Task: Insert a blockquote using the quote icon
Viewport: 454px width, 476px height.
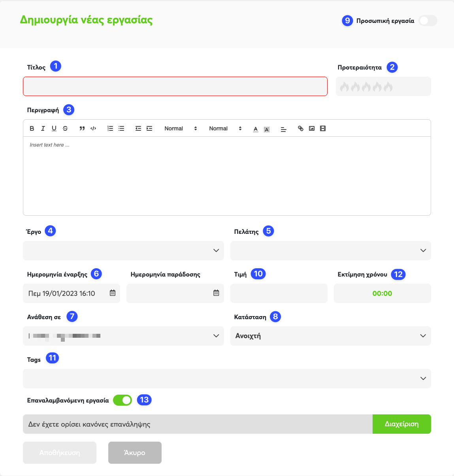Action: 82,128
